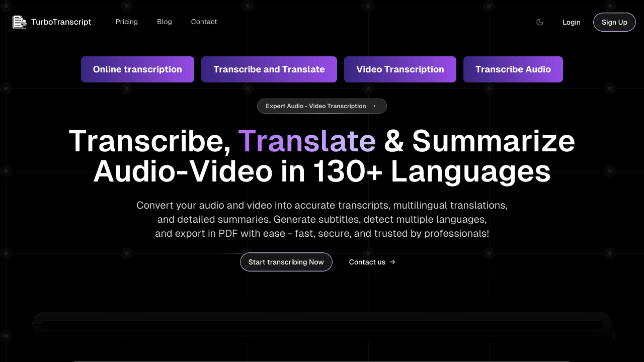644x362 pixels.
Task: Toggle dark mode with the moon icon
Action: pos(539,22)
